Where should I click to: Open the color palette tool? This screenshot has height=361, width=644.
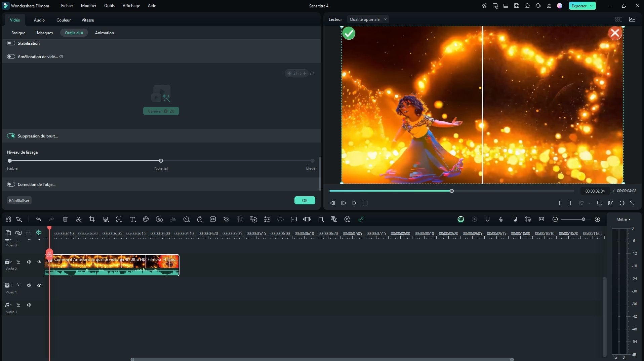click(x=146, y=219)
